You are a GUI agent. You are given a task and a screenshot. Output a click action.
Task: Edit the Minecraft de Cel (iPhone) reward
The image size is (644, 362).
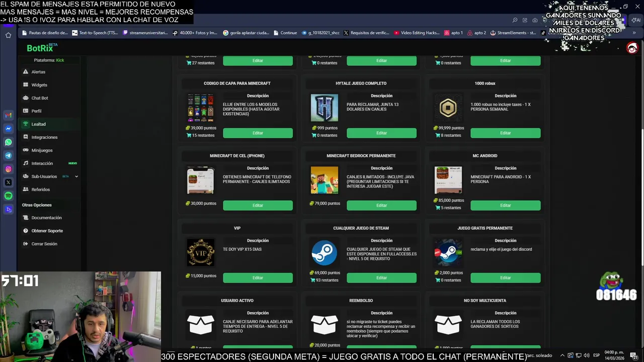tap(258, 205)
